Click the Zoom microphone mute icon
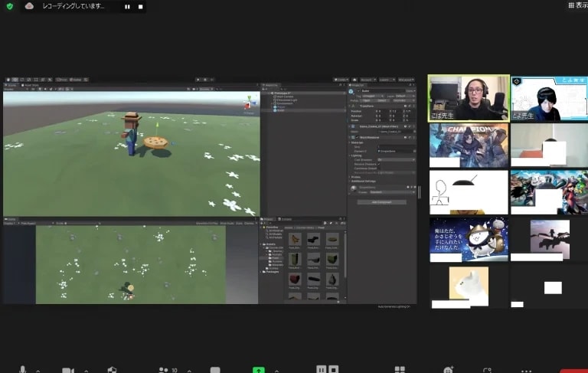588x373 pixels. coord(22,370)
